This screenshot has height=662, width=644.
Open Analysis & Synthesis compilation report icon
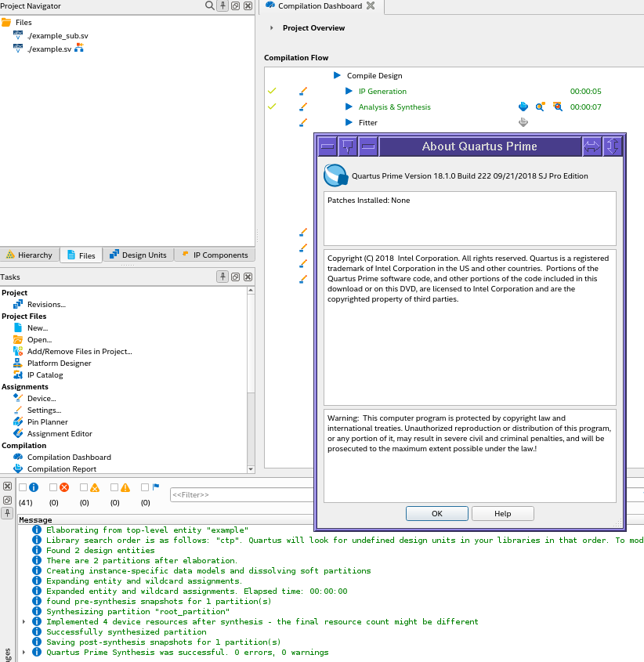pyautogui.click(x=523, y=107)
